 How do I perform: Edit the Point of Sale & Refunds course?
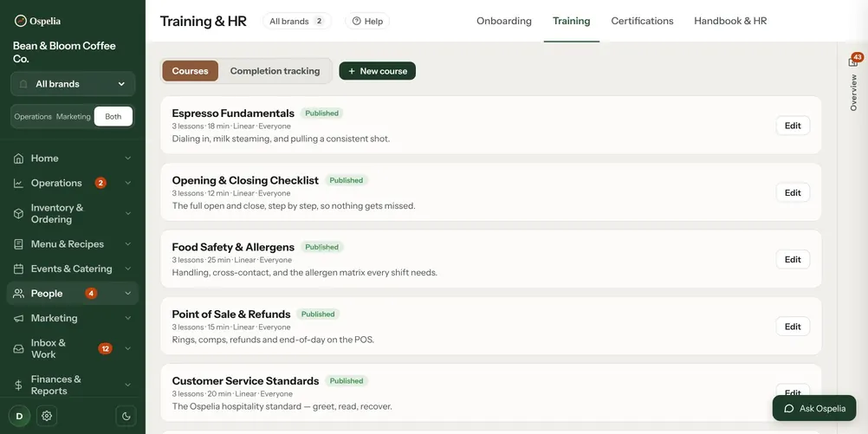click(793, 327)
